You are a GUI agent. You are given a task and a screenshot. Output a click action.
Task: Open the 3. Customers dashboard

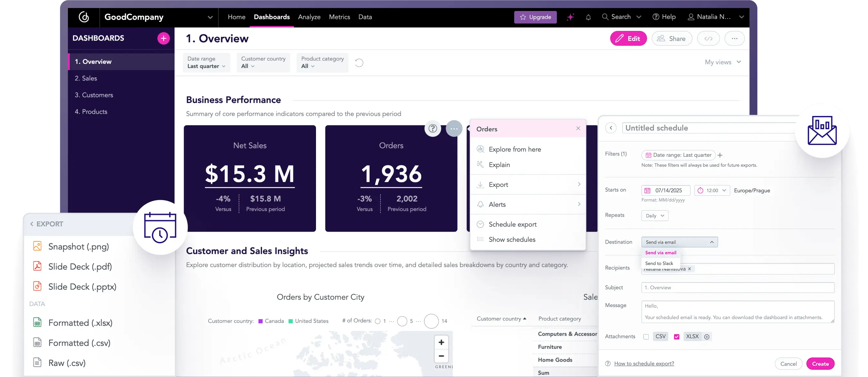121,95
